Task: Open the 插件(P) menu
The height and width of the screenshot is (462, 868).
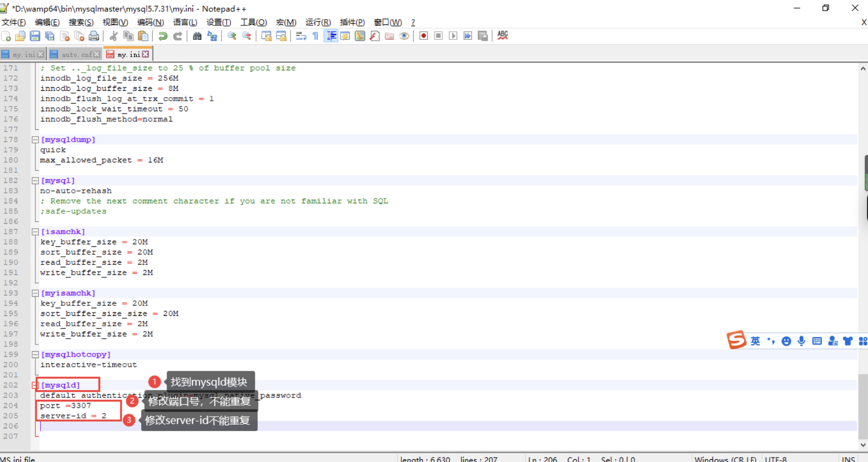Action: [352, 22]
